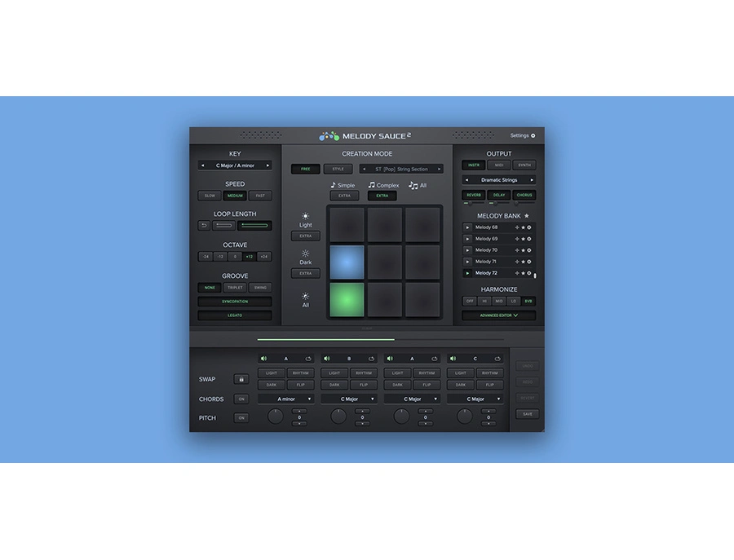Click the SWAP lock icon
This screenshot has width=734, height=560.
[241, 379]
